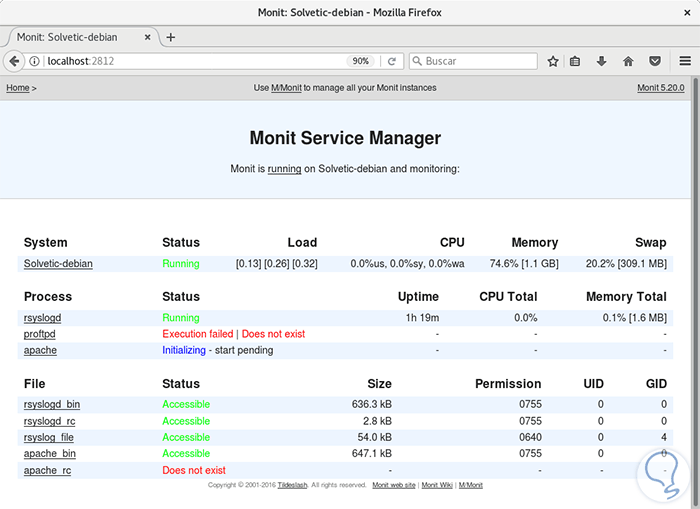Open the apache_rc file entry
Viewport: 700px width, 509px height.
pyautogui.click(x=47, y=470)
